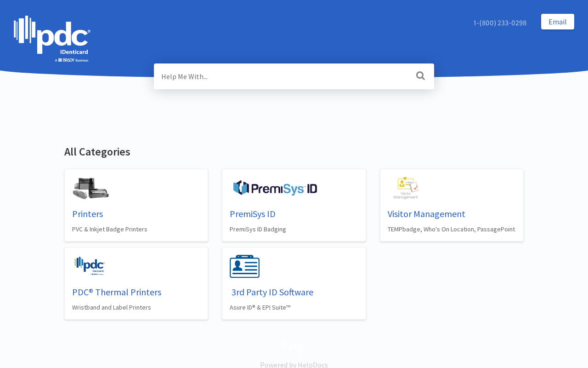Viewport: 588px width, 368px height.
Task: Open the Visitor Management category title
Action: click(x=426, y=214)
